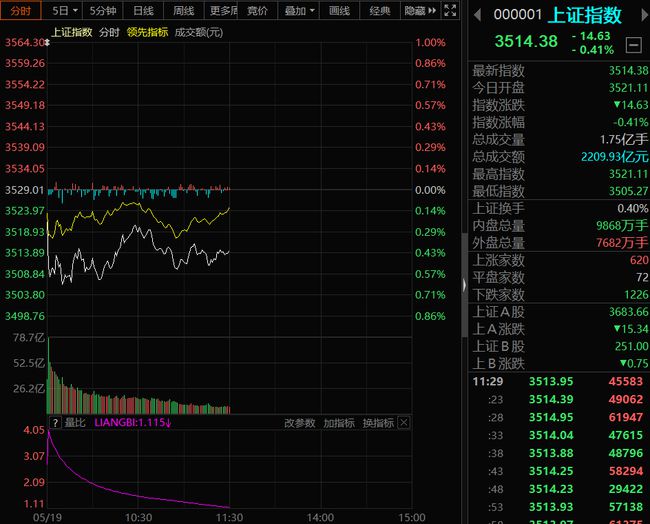Click the 上证A股 3683.66 value
The height and width of the screenshot is (524, 650).
(628, 312)
